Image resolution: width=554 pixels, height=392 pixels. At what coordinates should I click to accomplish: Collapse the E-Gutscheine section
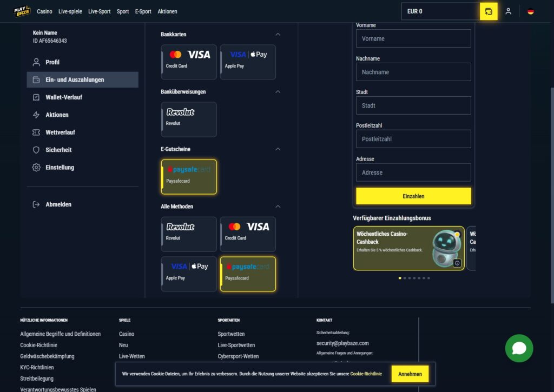[278, 149]
